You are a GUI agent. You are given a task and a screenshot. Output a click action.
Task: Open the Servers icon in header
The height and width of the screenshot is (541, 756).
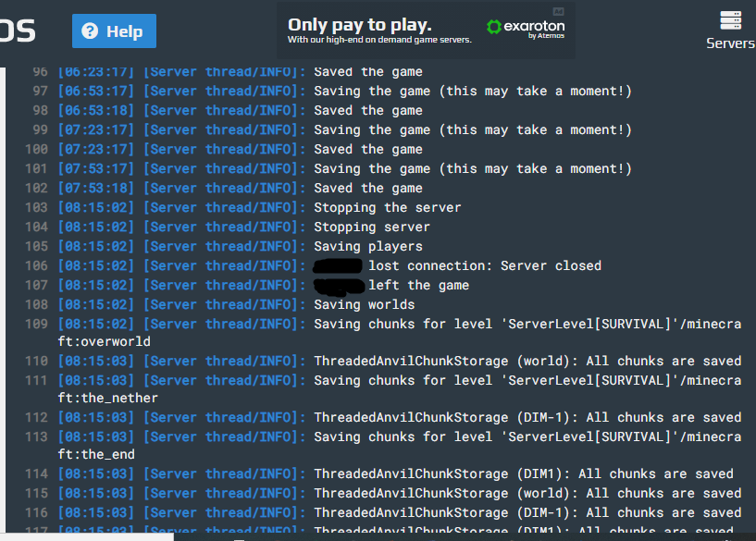pyautogui.click(x=730, y=30)
